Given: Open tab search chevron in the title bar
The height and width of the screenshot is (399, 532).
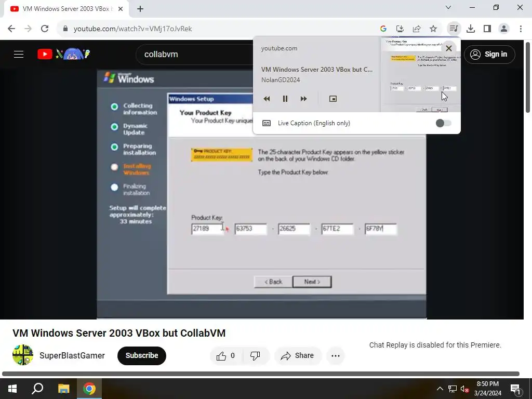Looking at the screenshot, I should click(448, 7).
